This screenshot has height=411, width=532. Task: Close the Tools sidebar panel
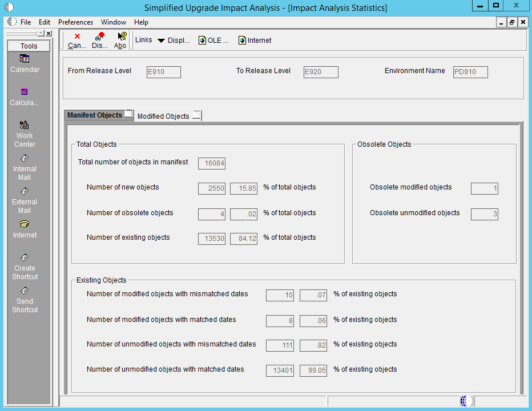(49, 34)
